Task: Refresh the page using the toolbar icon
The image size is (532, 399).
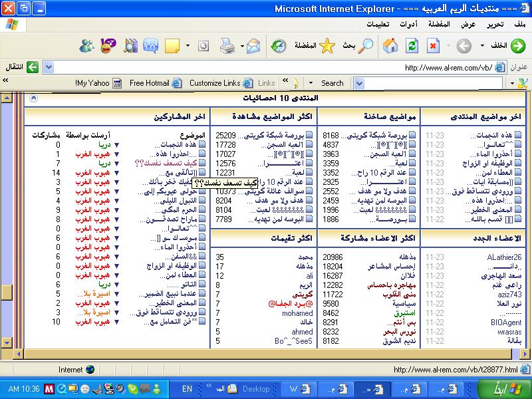Action: pos(412,46)
